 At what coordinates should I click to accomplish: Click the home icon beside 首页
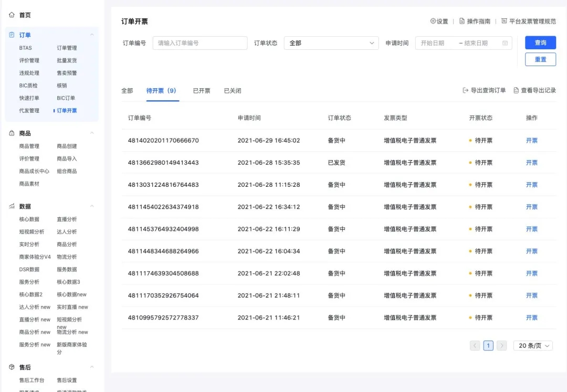(12, 15)
